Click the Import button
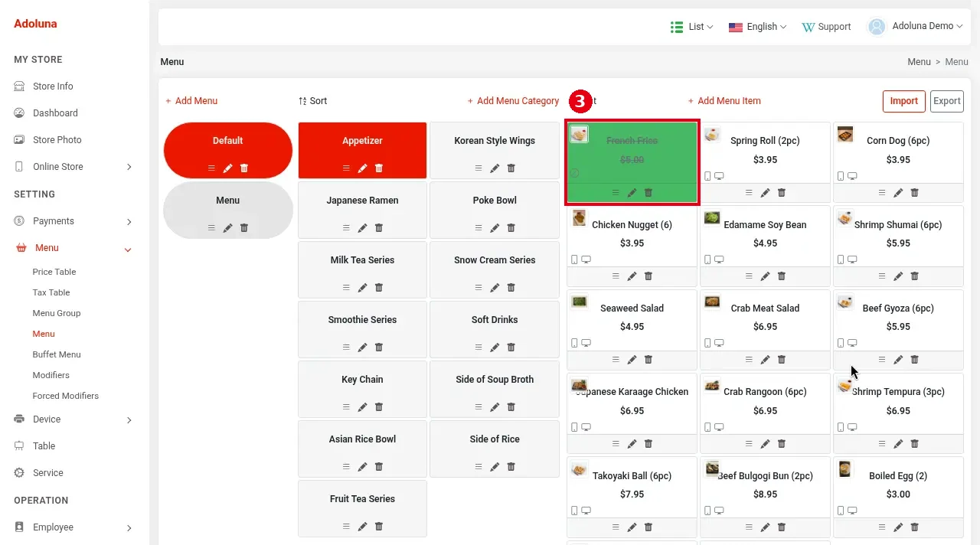The width and height of the screenshot is (980, 545). click(904, 101)
